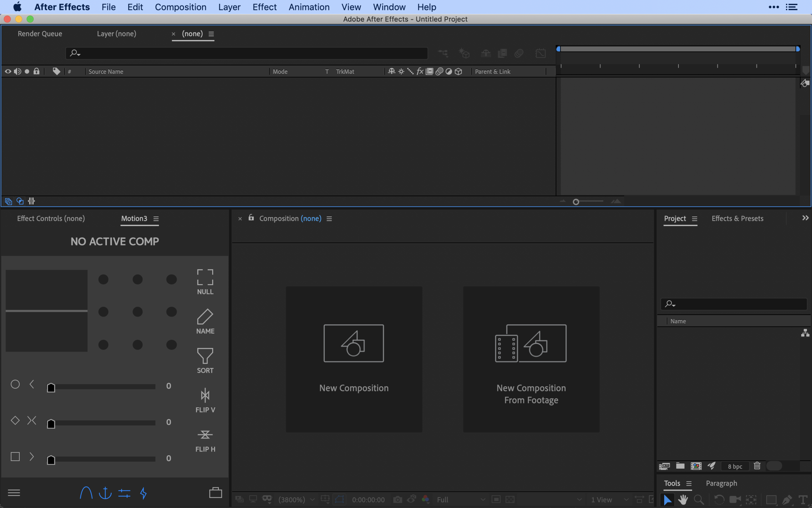Click the top-left Motion3 anchor grid dot
This screenshot has width=812, height=508.
pyautogui.click(x=103, y=279)
